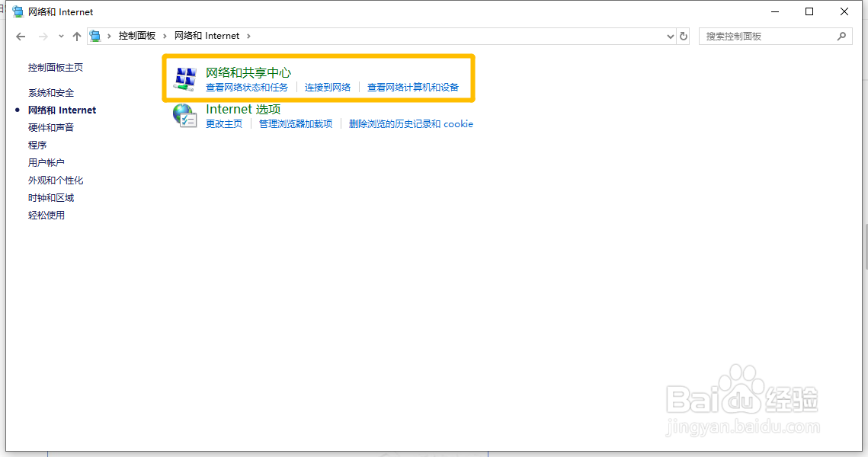This screenshot has width=868, height=457.
Task: Open Internet 选项 heading link
Action: tap(243, 110)
